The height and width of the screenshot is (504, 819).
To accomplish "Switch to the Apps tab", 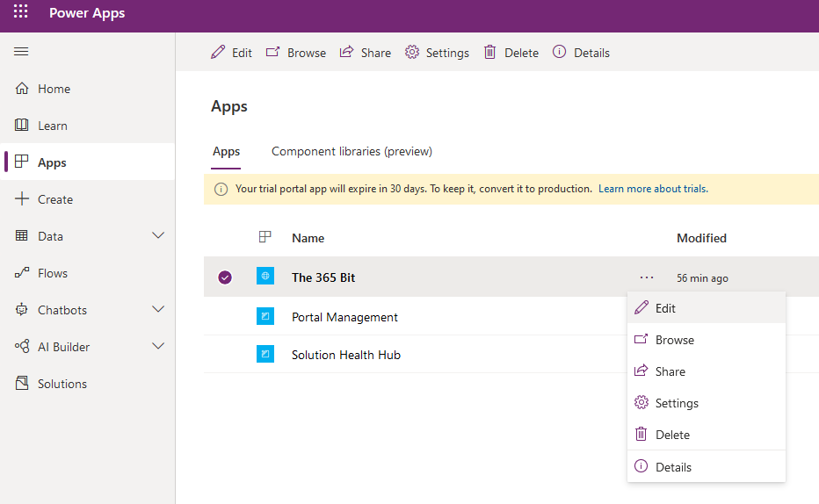I will [226, 152].
